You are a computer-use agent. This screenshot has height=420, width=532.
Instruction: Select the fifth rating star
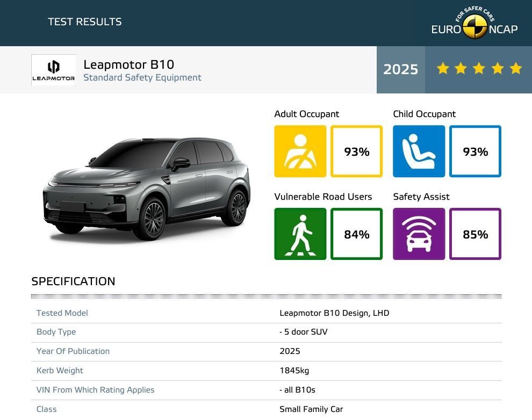coord(515,68)
